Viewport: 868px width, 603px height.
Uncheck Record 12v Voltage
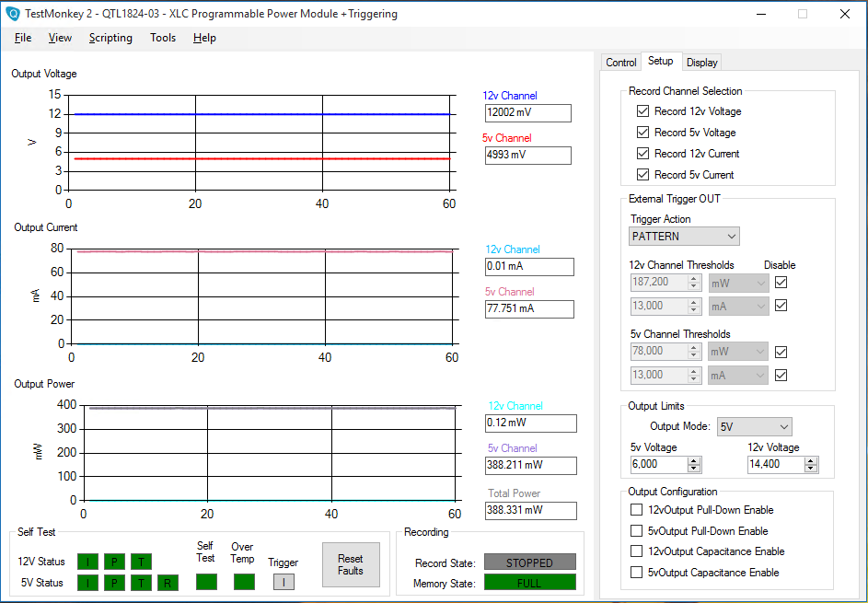642,111
